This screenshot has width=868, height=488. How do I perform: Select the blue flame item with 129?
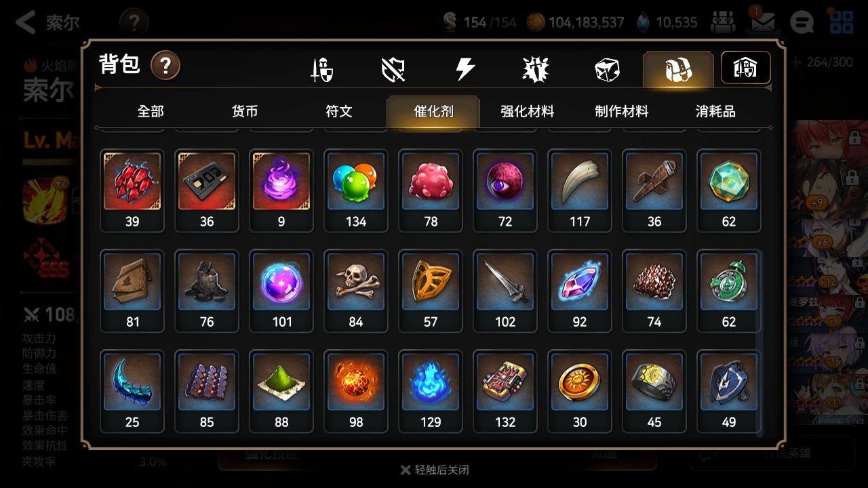coord(431,391)
